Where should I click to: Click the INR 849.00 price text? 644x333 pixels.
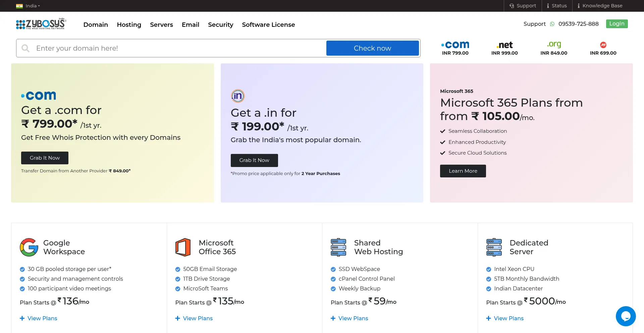[554, 53]
